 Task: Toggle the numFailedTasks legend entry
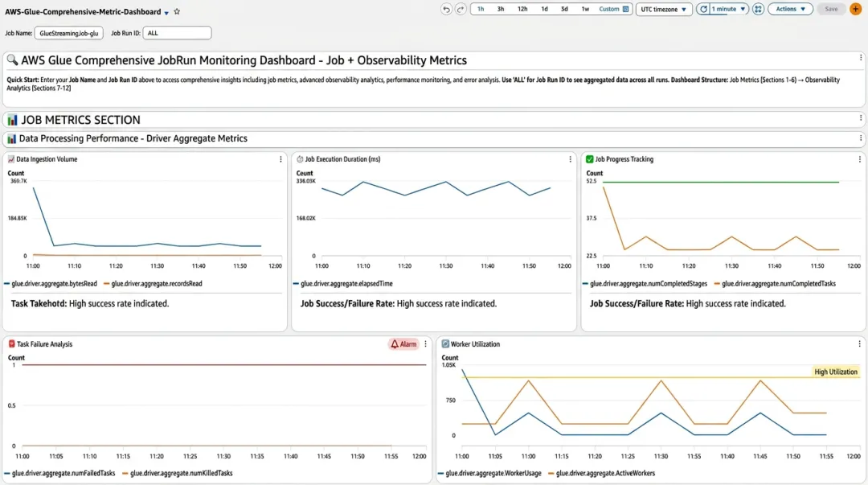59,474
